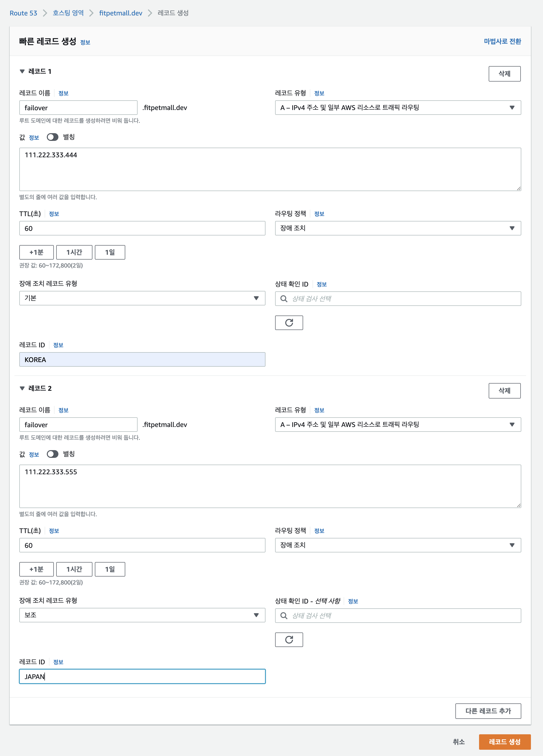
Task: Click the orange 레코드 생성 button
Action: [x=505, y=742]
